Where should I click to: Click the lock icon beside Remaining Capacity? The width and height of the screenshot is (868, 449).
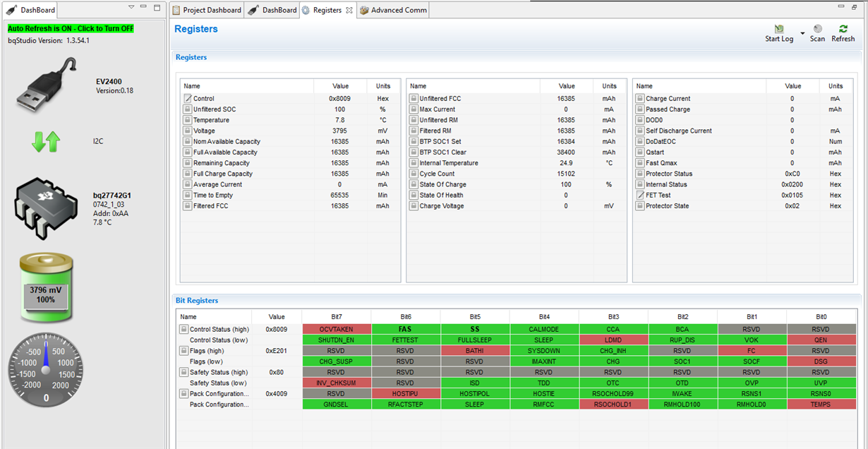click(x=188, y=163)
